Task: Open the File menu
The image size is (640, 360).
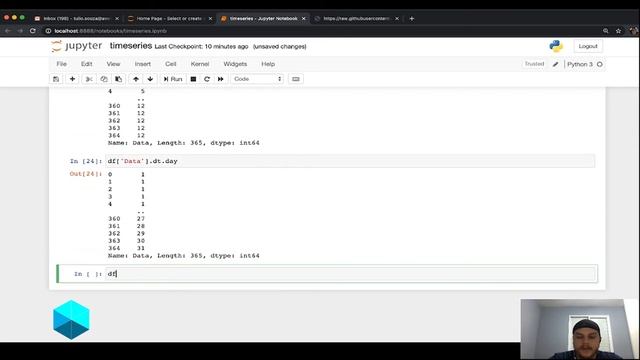Action: coord(62,64)
